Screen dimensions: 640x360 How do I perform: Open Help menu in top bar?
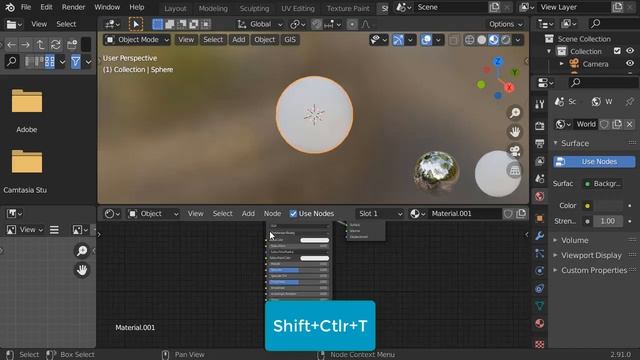(137, 7)
